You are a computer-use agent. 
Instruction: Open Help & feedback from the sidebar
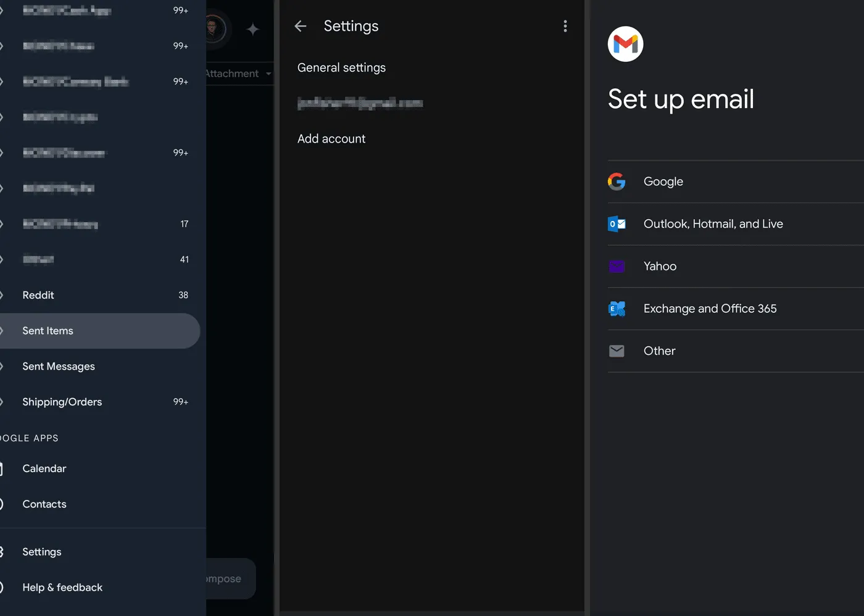tap(62, 587)
